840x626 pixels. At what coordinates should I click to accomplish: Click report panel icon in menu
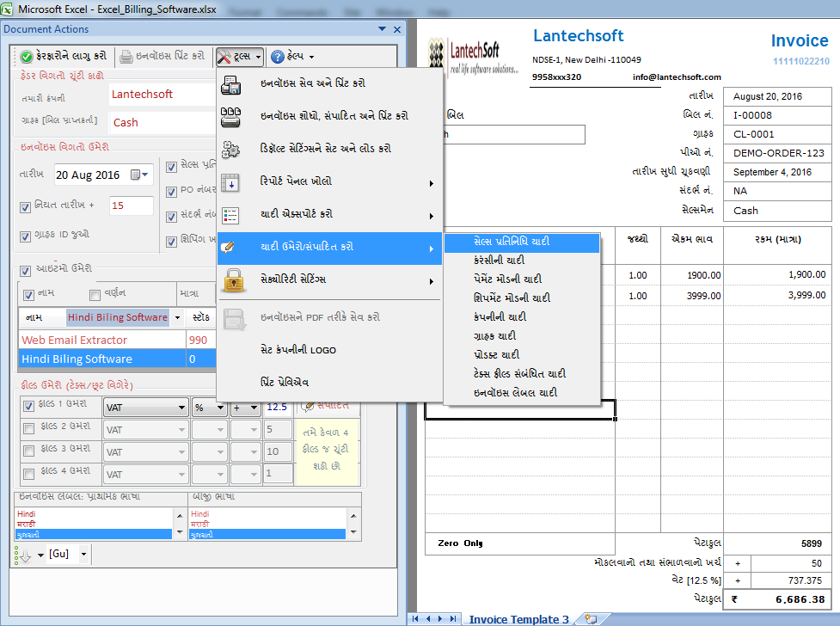(231, 183)
